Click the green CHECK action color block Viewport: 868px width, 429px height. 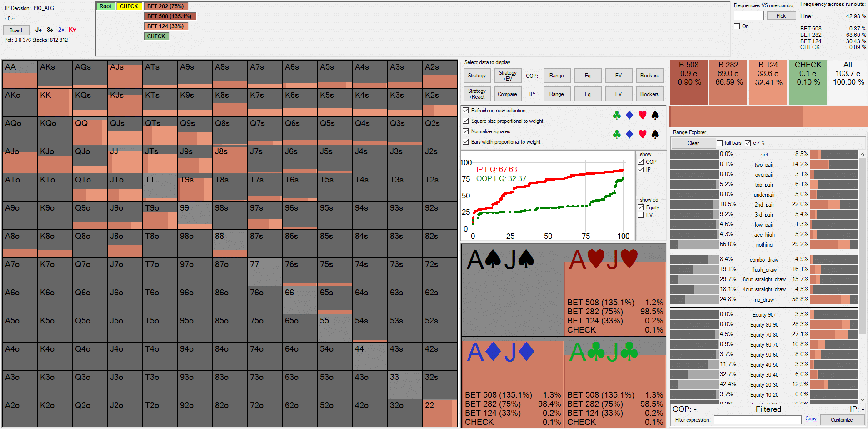click(808, 82)
